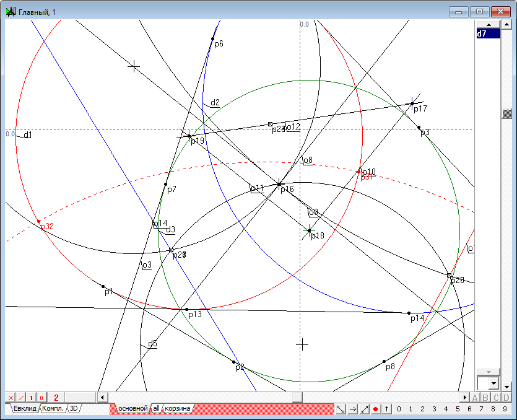The width and height of the screenshot is (517, 420).
Task: Click digit 9 in bottom number bar
Action: pos(505,409)
